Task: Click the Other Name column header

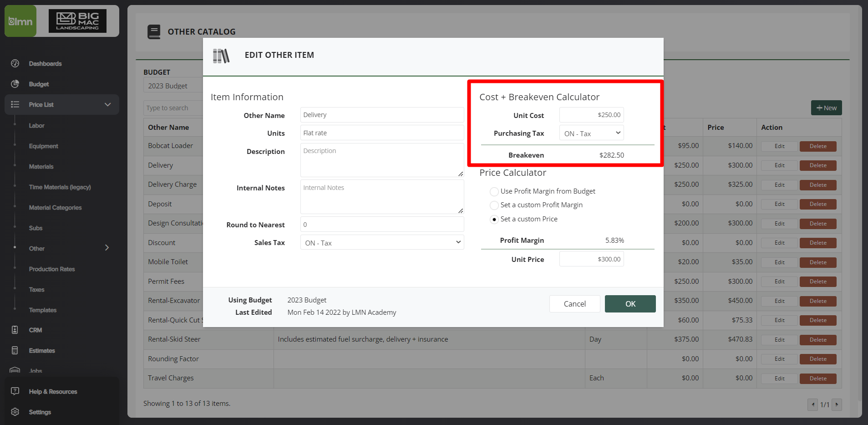Action: pos(168,128)
